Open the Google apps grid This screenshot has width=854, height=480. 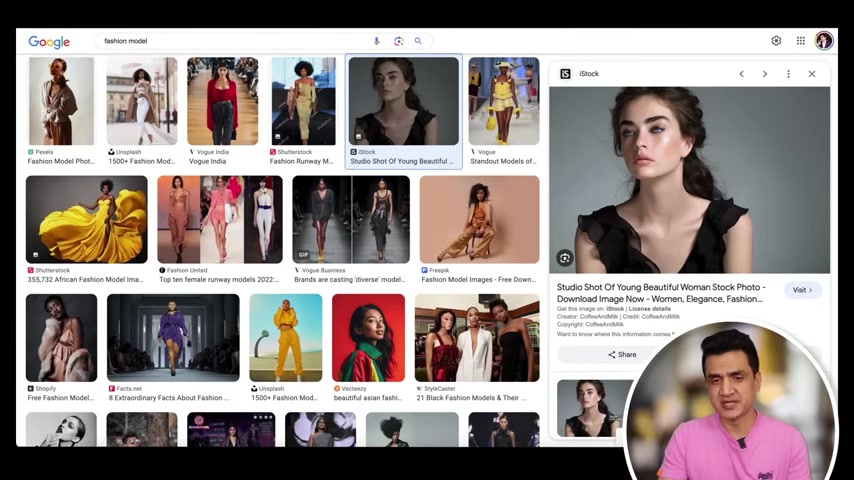801,41
